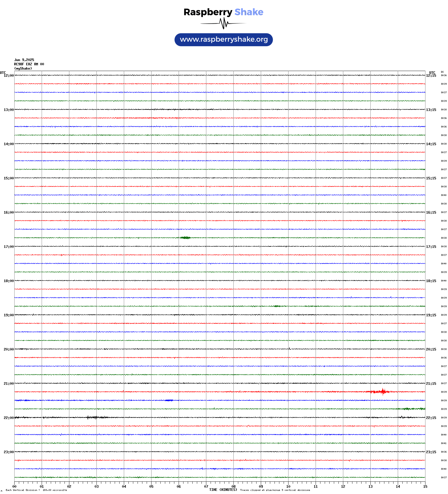
Task: Select the (myShake) label
Action: click(x=23, y=68)
